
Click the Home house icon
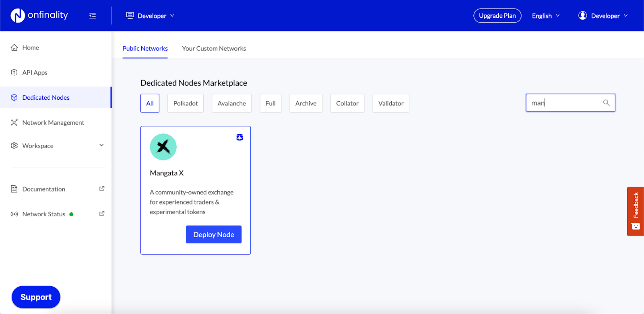click(14, 47)
